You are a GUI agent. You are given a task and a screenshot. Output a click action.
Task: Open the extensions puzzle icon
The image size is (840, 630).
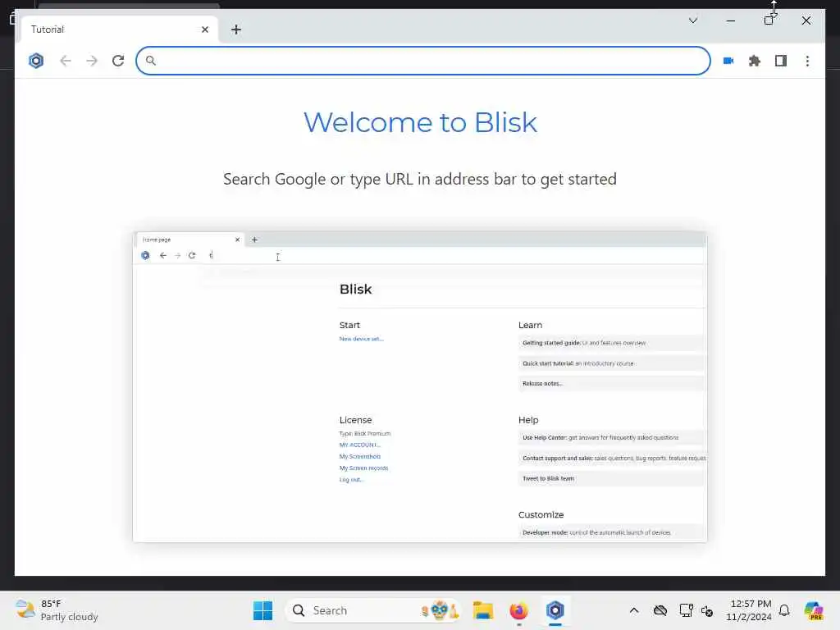[755, 61]
